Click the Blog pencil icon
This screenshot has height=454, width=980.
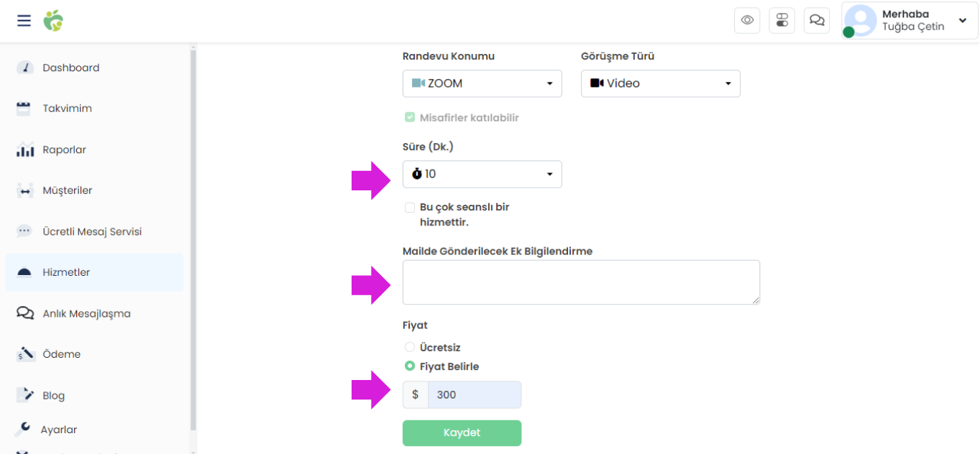(x=24, y=395)
